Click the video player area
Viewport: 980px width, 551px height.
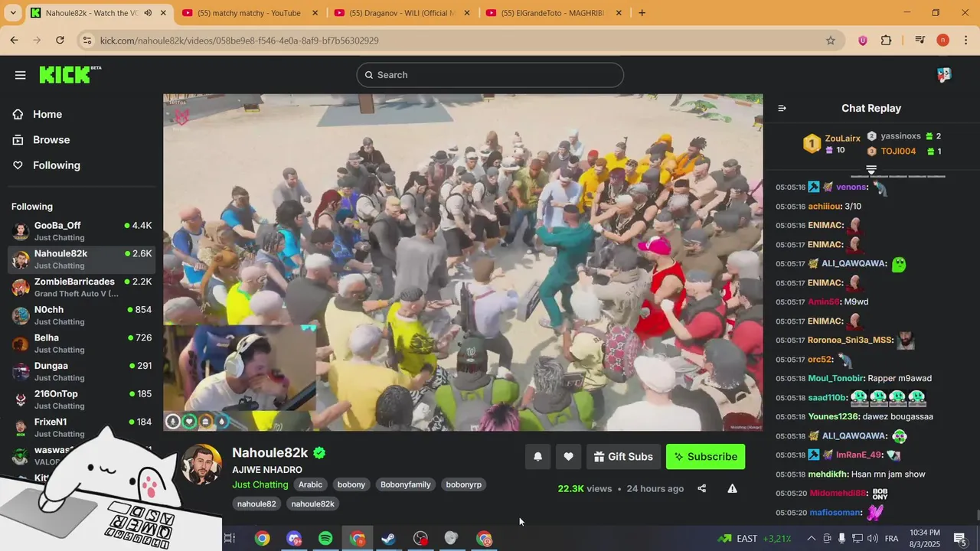(x=462, y=262)
